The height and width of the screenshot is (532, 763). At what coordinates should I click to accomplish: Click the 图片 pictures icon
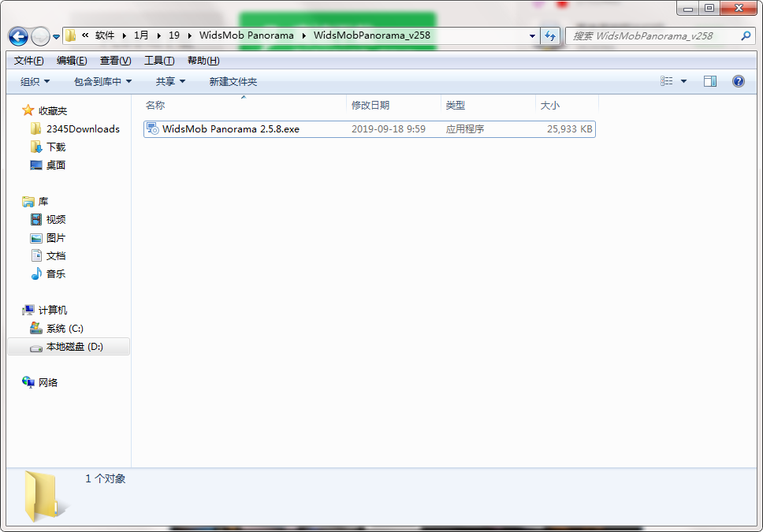click(36, 238)
